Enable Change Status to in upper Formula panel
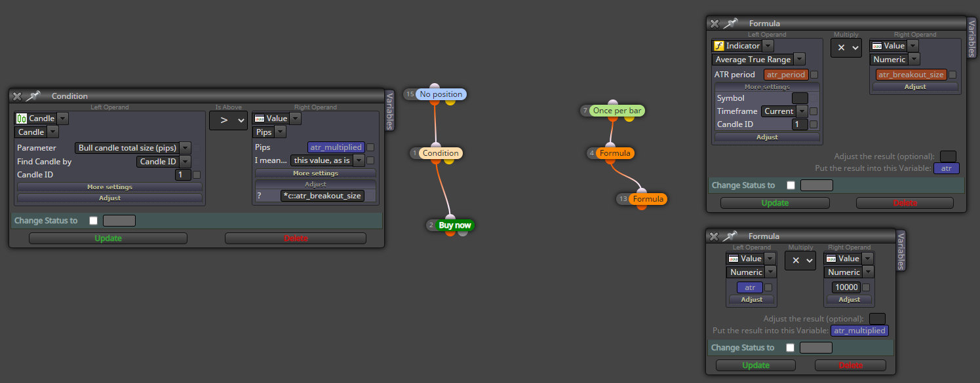This screenshot has height=383, width=980. click(x=791, y=185)
